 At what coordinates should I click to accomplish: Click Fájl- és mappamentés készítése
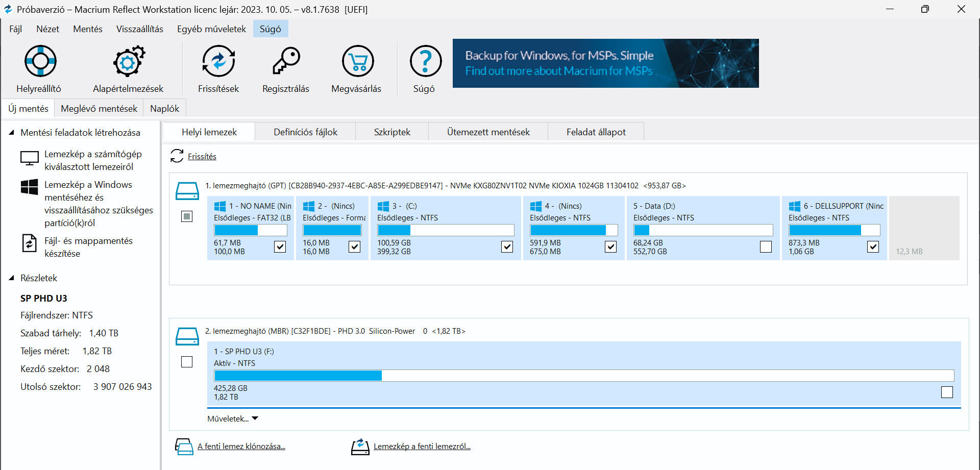click(x=88, y=247)
